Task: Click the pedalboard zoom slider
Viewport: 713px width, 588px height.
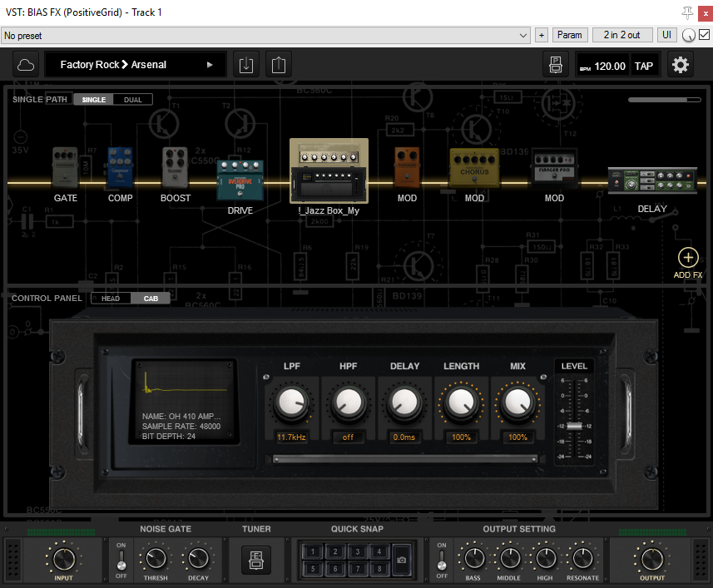Action: [665, 100]
